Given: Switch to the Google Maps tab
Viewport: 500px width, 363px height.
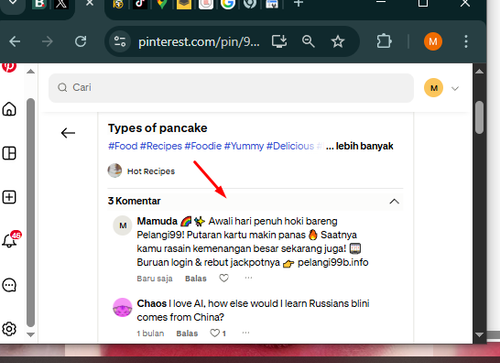Looking at the screenshot, I should 162,4.
